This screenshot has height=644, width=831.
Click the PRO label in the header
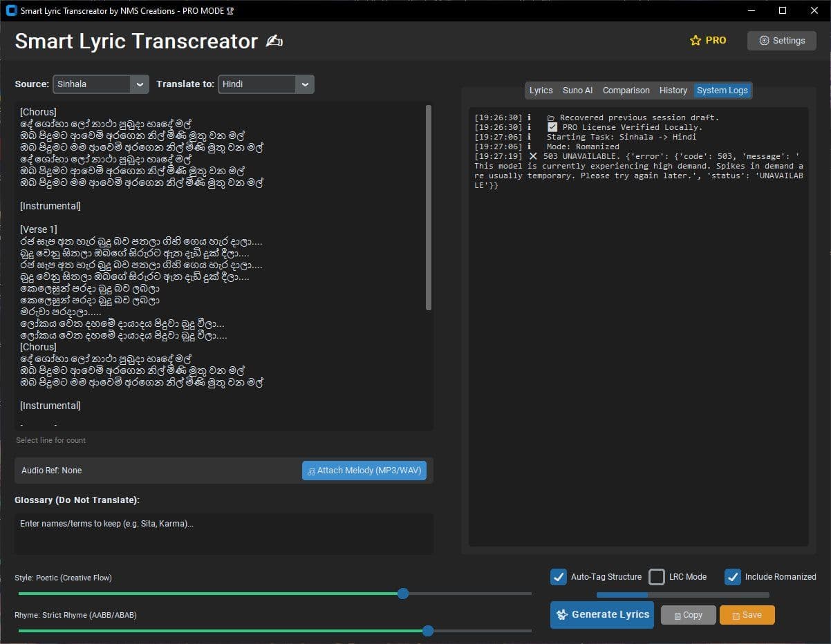(716, 41)
